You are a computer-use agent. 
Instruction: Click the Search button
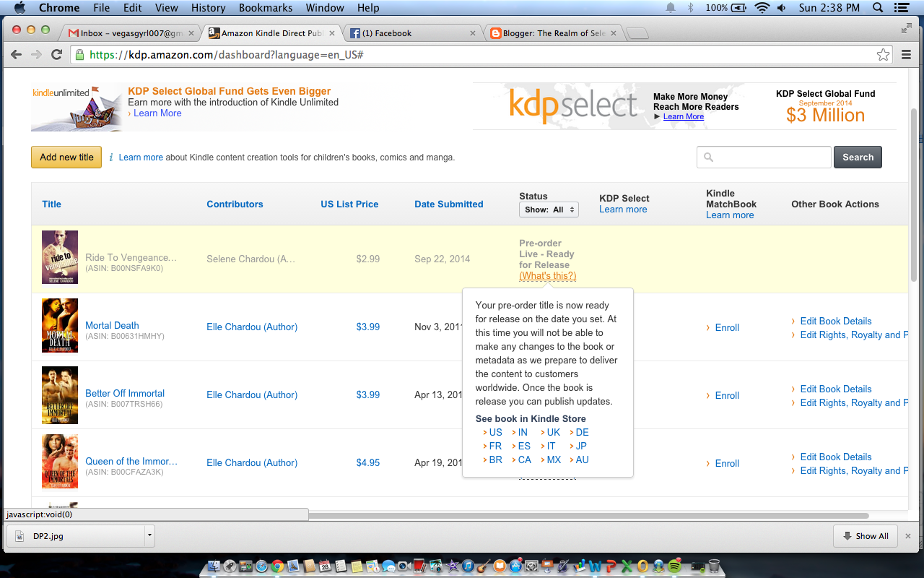point(858,158)
